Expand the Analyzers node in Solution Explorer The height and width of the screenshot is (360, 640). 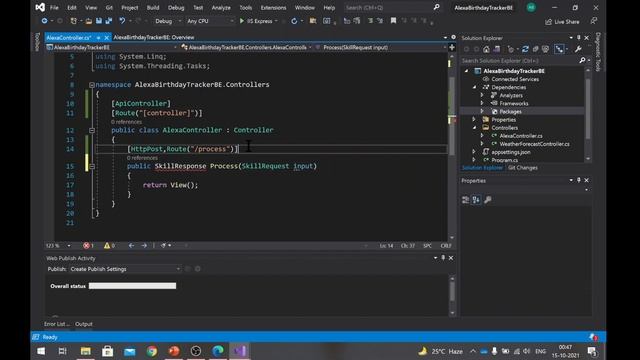482,95
